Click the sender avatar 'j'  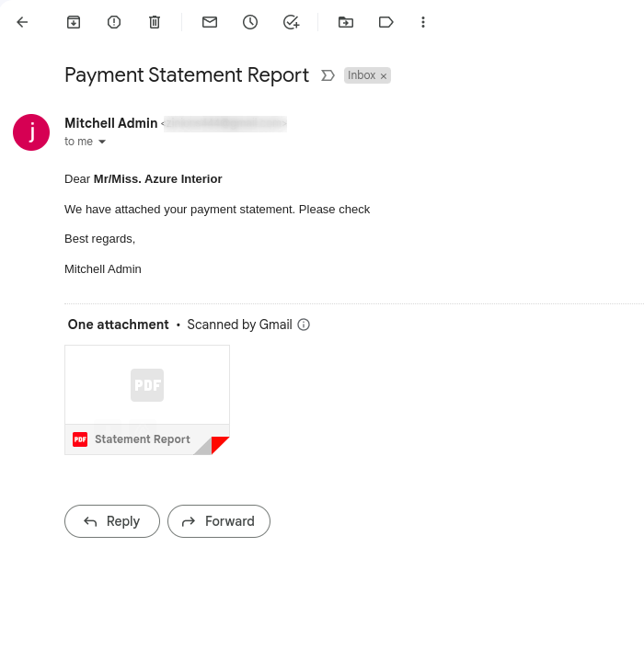[x=31, y=132]
